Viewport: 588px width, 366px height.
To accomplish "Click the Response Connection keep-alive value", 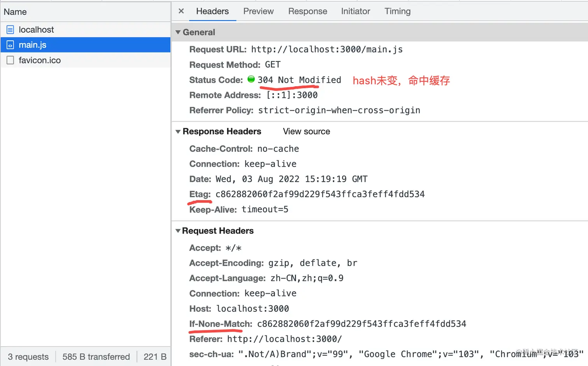I will tap(270, 164).
